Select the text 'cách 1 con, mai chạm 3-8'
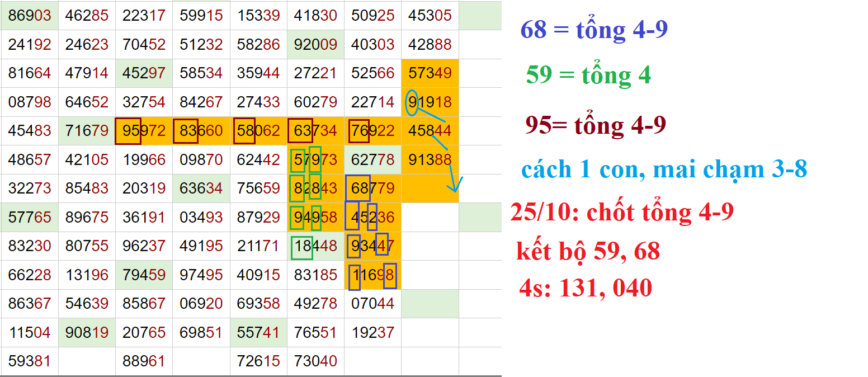This screenshot has height=377, width=868. (x=664, y=168)
